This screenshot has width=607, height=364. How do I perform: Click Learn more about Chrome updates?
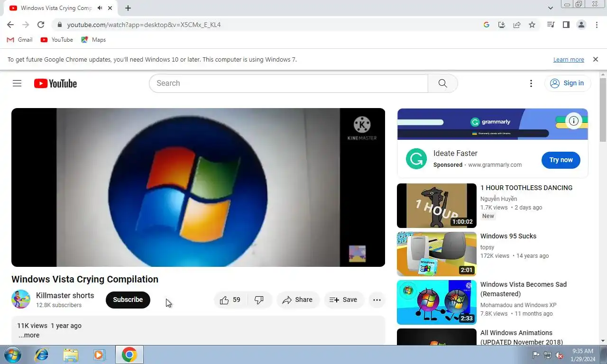(569, 60)
